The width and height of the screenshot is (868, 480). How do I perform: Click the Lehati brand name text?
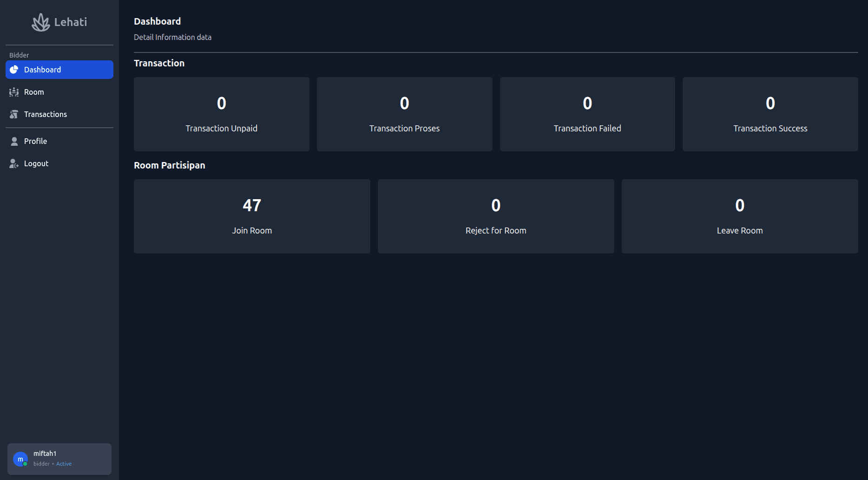[x=71, y=22]
